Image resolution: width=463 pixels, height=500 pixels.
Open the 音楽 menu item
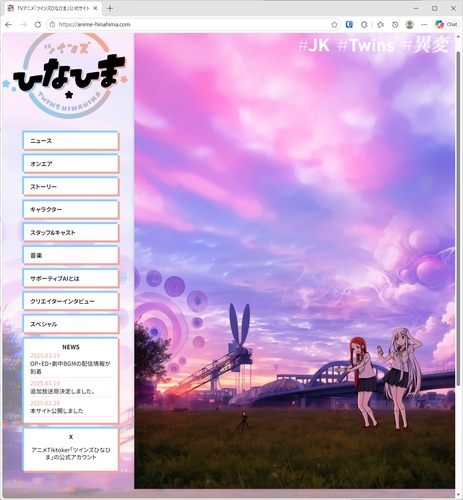tap(71, 256)
